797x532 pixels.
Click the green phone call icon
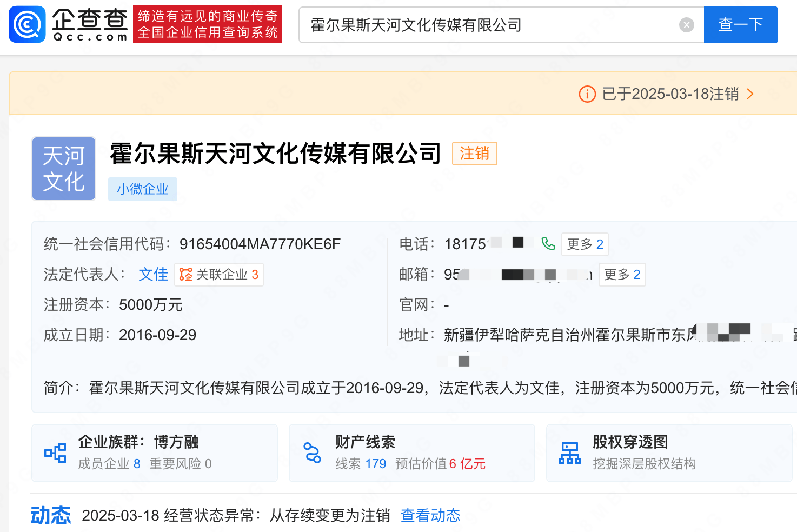pyautogui.click(x=548, y=244)
